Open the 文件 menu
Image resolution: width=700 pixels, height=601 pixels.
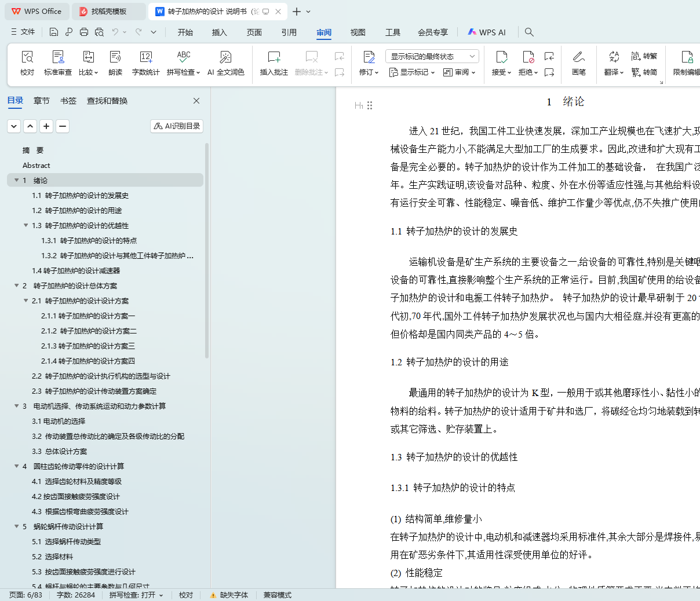point(23,32)
